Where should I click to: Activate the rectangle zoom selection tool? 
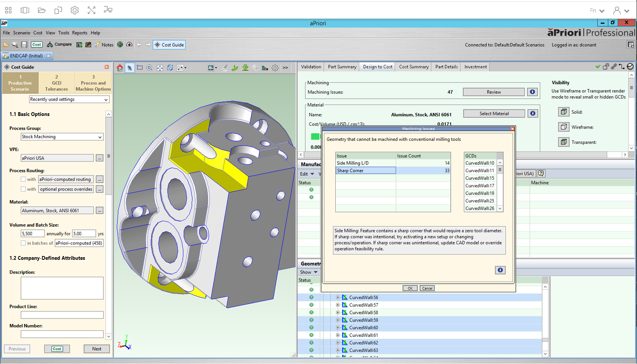(x=140, y=68)
